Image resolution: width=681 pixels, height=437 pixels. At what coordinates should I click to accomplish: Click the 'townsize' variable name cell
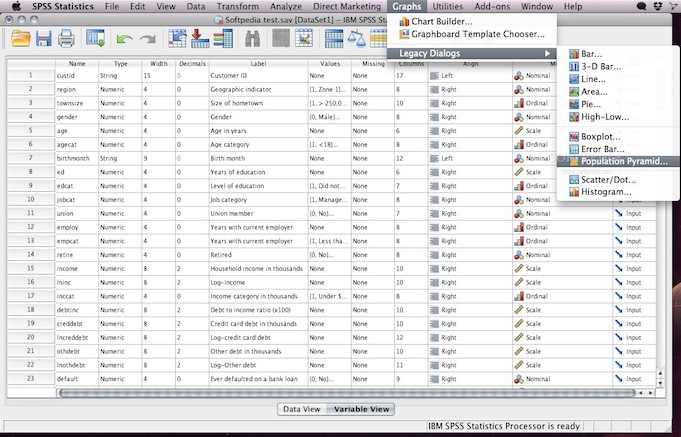click(77, 103)
